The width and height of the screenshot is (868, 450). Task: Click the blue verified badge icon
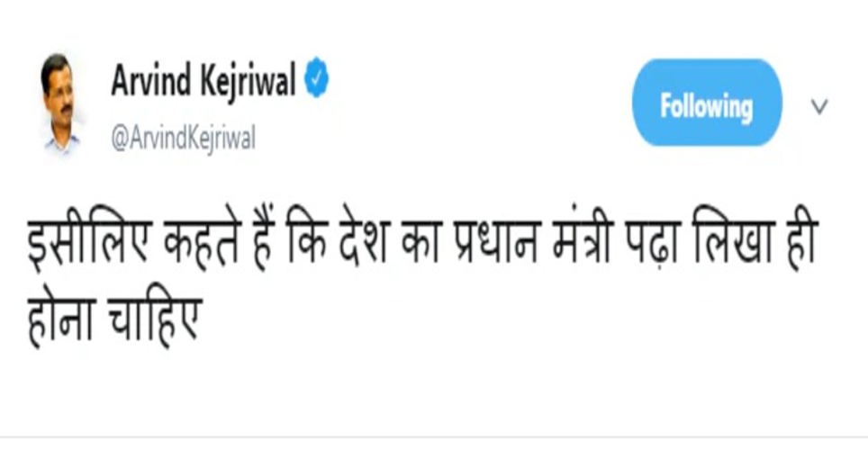tap(317, 77)
